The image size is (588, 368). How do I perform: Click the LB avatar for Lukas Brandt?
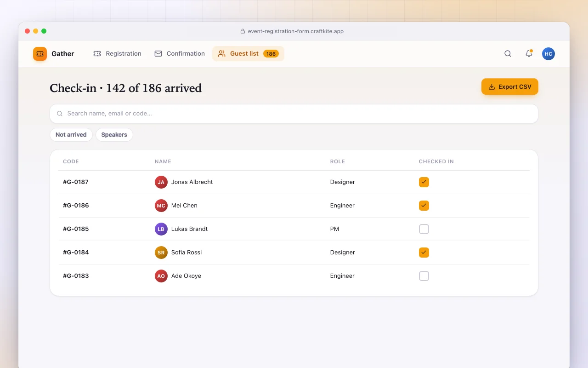pos(161,229)
